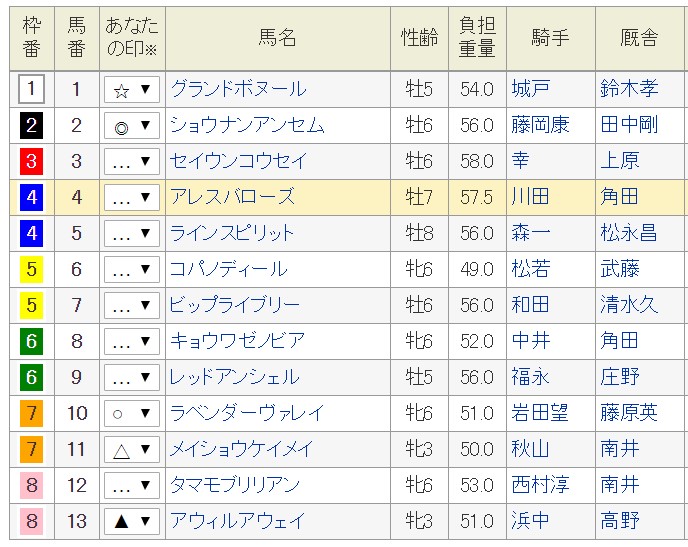Expand the mark selector for セイウンコウセイ

coord(132,162)
